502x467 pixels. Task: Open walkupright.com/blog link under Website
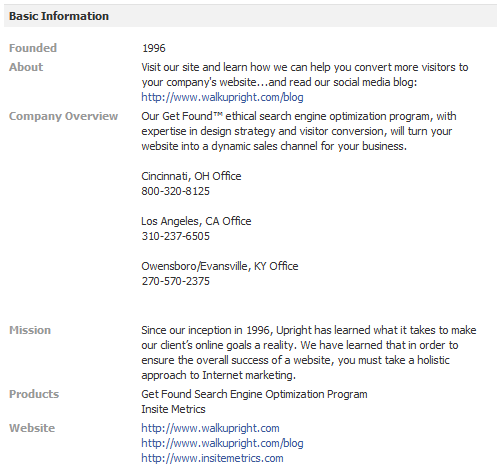[222, 443]
